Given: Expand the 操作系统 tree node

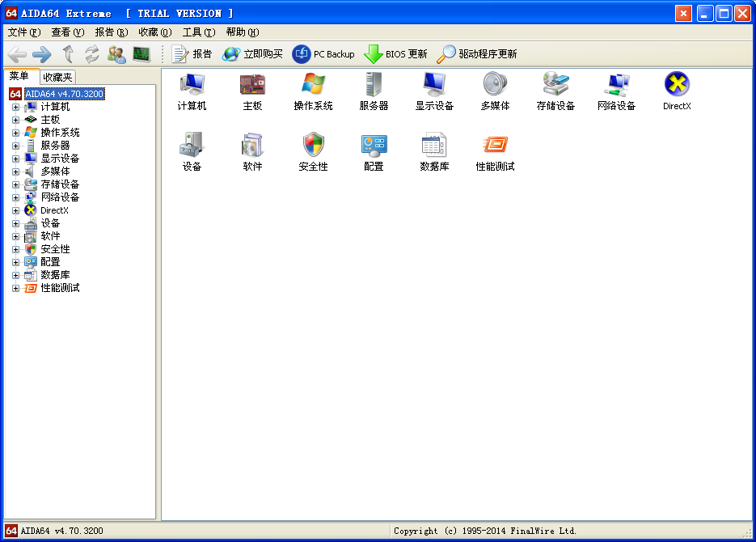Looking at the screenshot, I should pyautogui.click(x=16, y=133).
